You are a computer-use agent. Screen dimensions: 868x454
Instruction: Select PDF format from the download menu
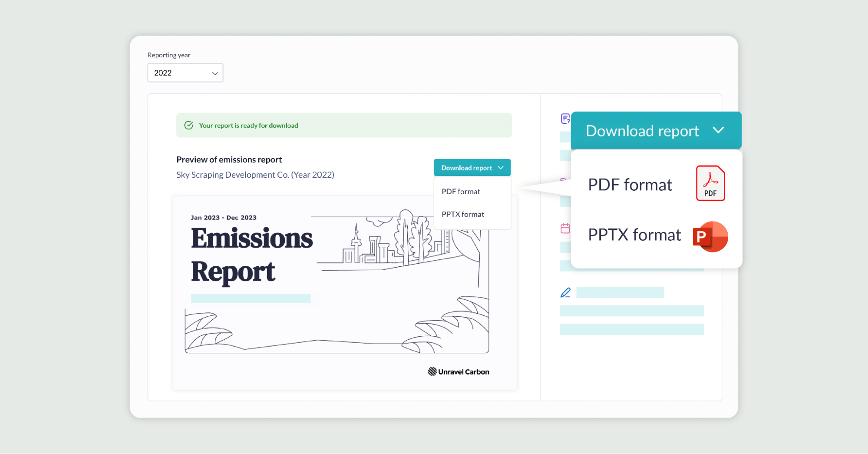(x=461, y=191)
